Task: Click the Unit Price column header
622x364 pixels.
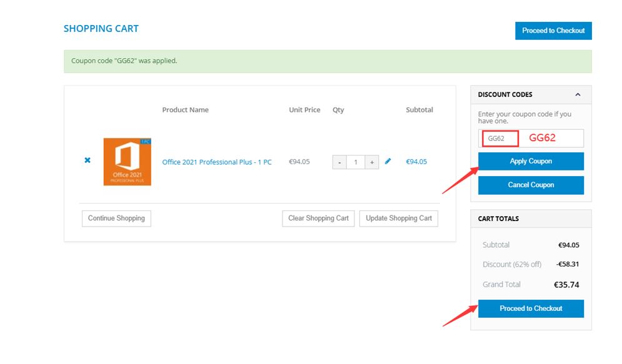Action: point(304,110)
